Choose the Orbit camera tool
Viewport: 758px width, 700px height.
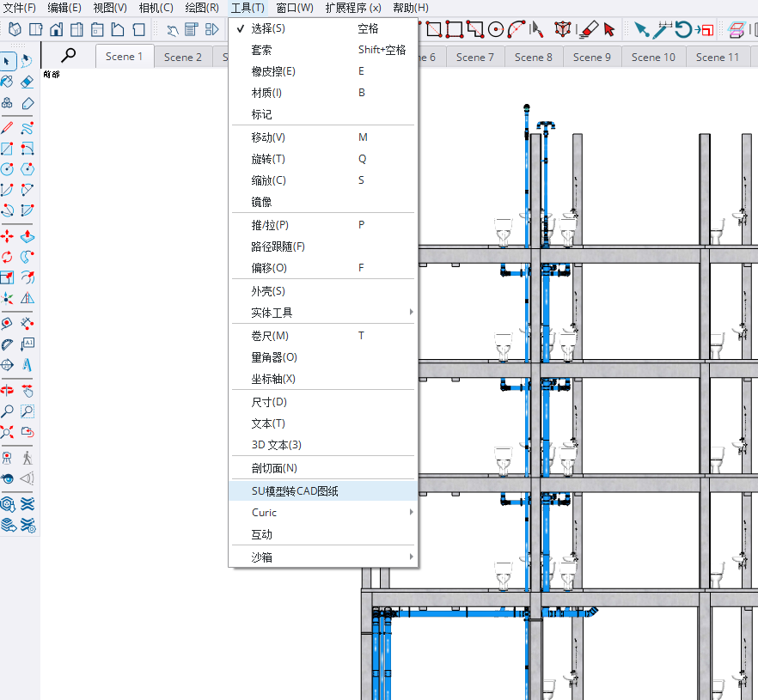(8, 390)
